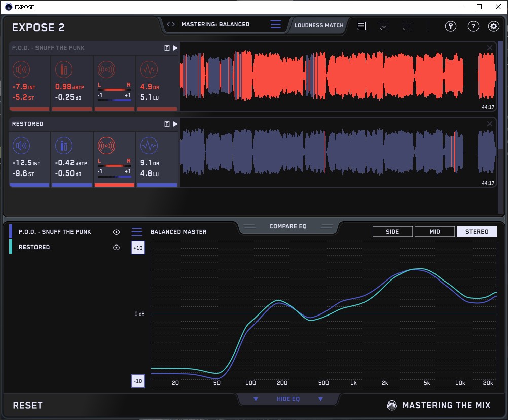This screenshot has width=508, height=420.
Task: Click the stereo field icon on the Restored track
Action: 106,147
